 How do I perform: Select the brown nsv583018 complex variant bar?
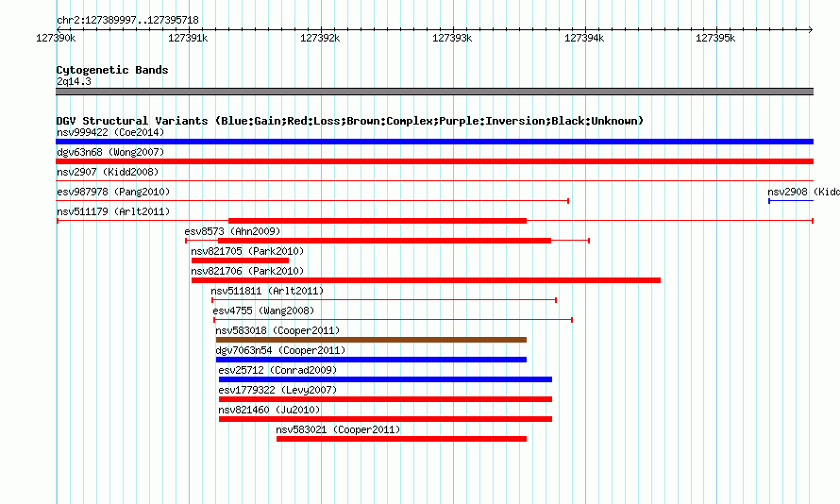[371, 340]
